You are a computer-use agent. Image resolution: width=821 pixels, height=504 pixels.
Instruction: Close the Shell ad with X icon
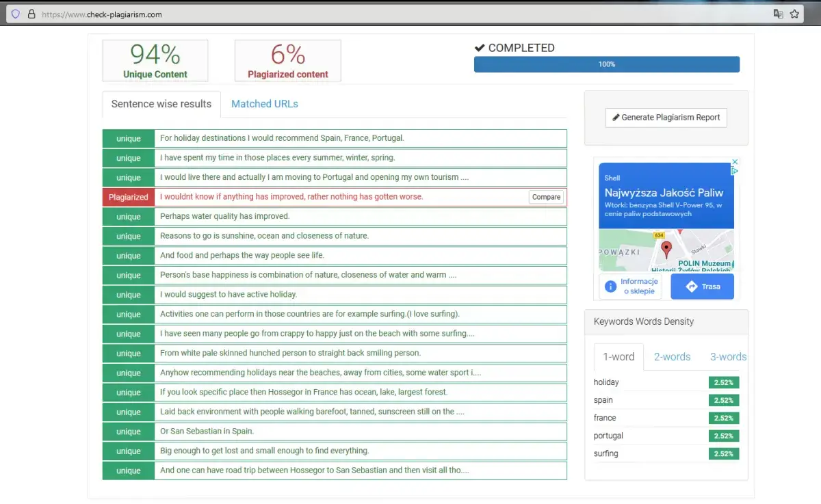pos(735,162)
